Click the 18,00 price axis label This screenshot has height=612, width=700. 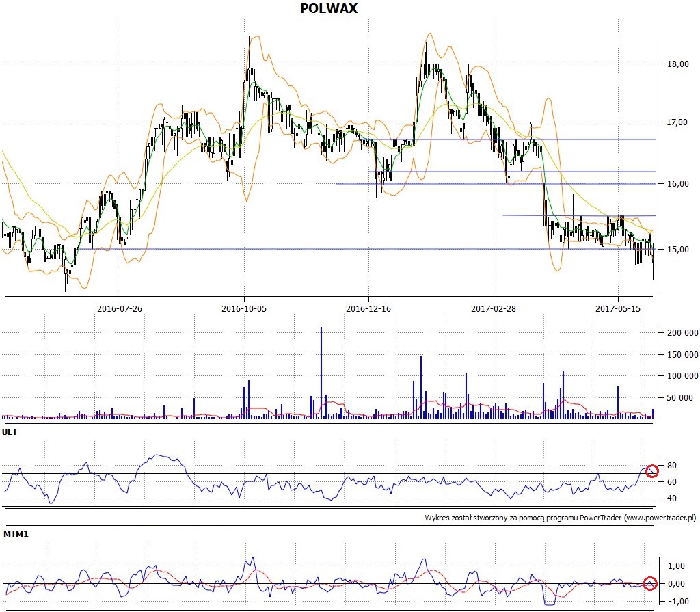[677, 64]
